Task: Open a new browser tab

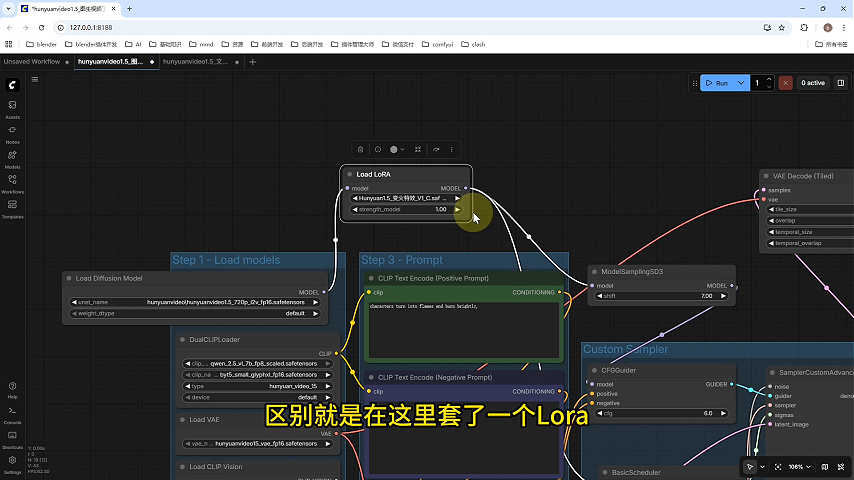Action: (x=130, y=9)
